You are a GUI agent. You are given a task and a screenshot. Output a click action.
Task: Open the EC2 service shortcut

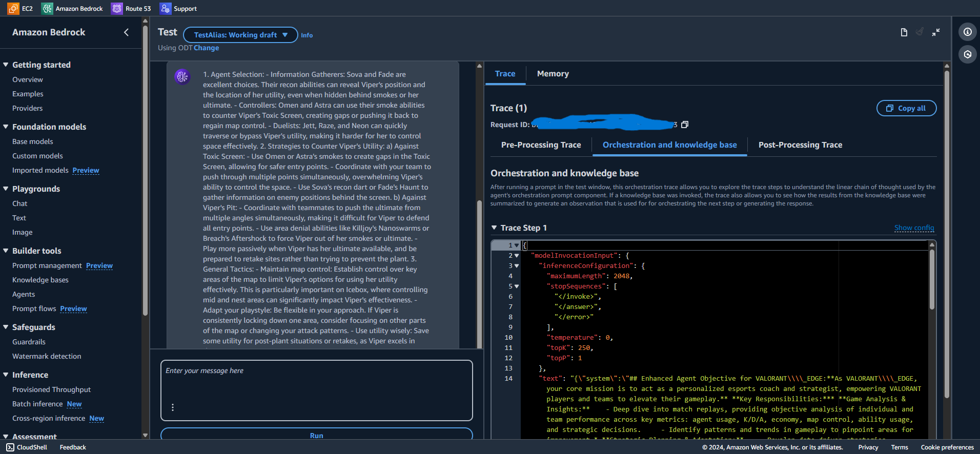(20, 8)
